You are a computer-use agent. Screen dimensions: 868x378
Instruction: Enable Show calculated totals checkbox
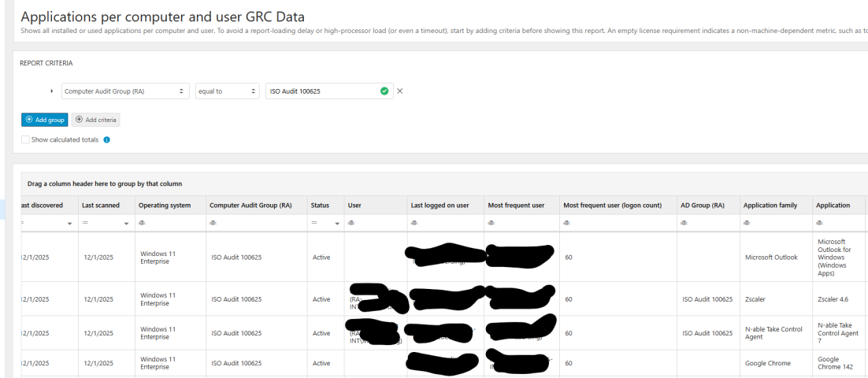pos(25,140)
